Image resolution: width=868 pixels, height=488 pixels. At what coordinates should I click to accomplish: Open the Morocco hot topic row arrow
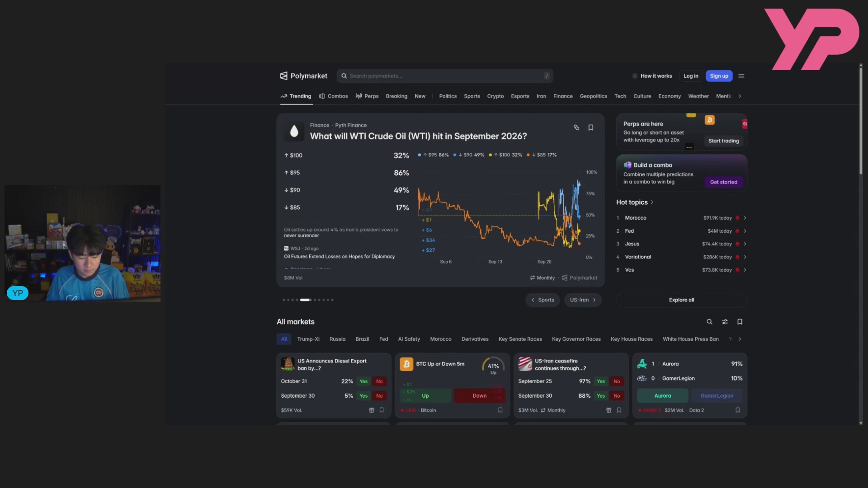click(745, 218)
